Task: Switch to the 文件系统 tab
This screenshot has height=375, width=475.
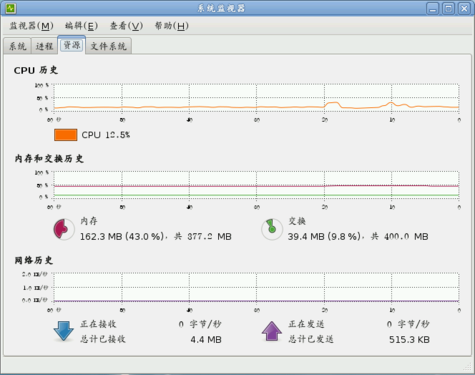Action: (x=109, y=46)
